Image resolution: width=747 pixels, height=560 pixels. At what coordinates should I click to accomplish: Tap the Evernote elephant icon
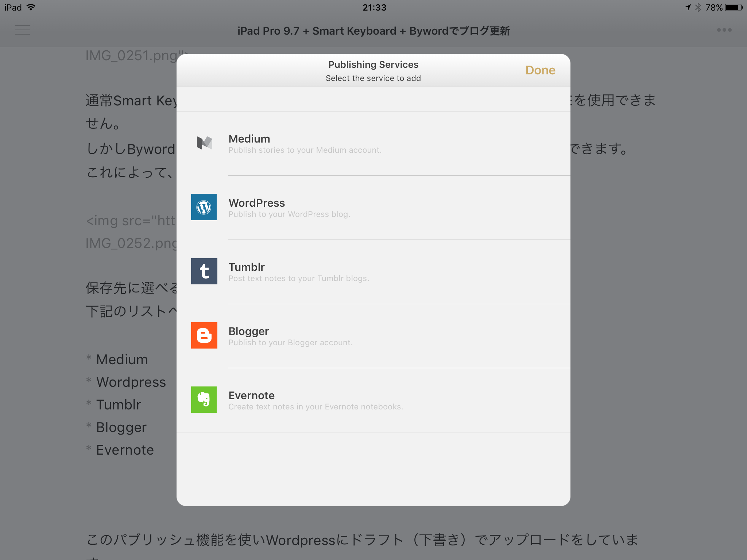tap(204, 400)
